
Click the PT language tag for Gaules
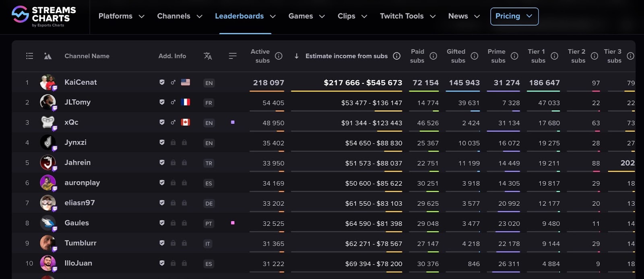click(208, 224)
